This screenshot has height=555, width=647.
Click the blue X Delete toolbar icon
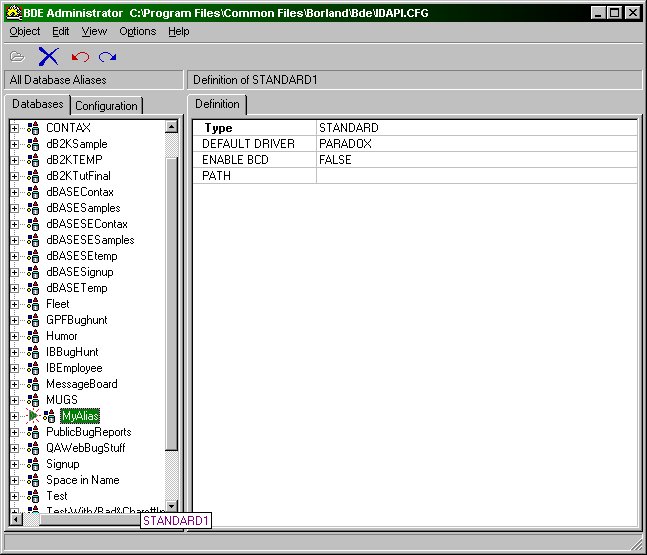click(x=48, y=56)
